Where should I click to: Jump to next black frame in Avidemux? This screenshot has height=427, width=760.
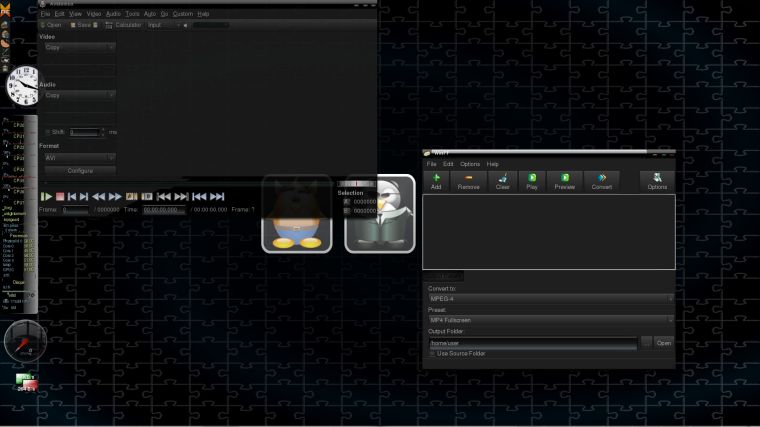(181, 196)
